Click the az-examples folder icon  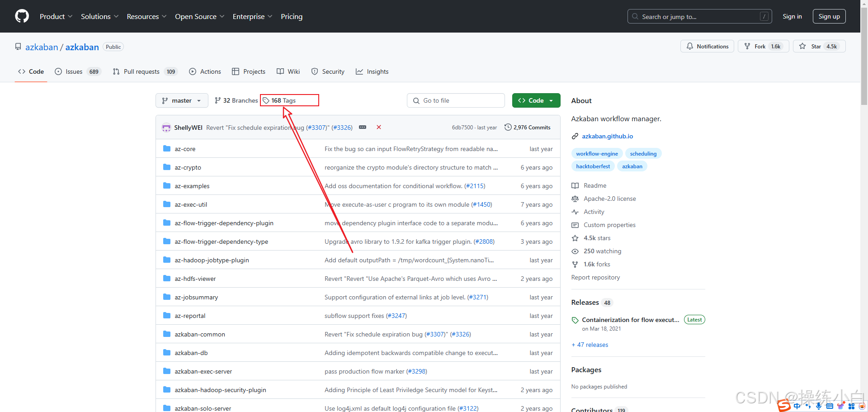tap(167, 186)
